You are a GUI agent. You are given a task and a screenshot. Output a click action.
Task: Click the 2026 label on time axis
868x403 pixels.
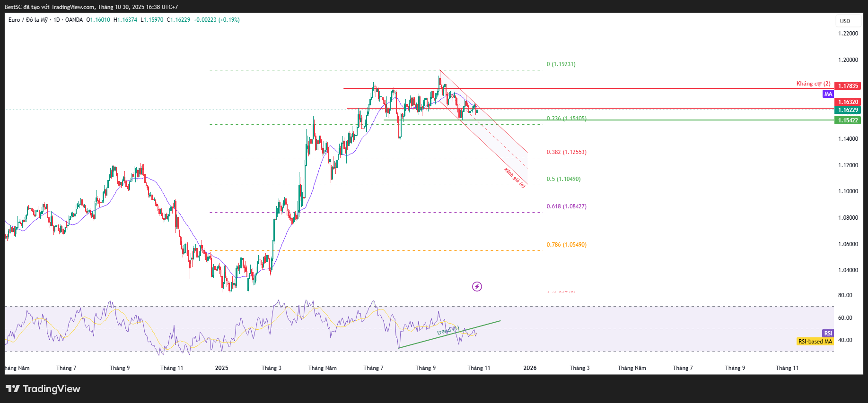(530, 368)
